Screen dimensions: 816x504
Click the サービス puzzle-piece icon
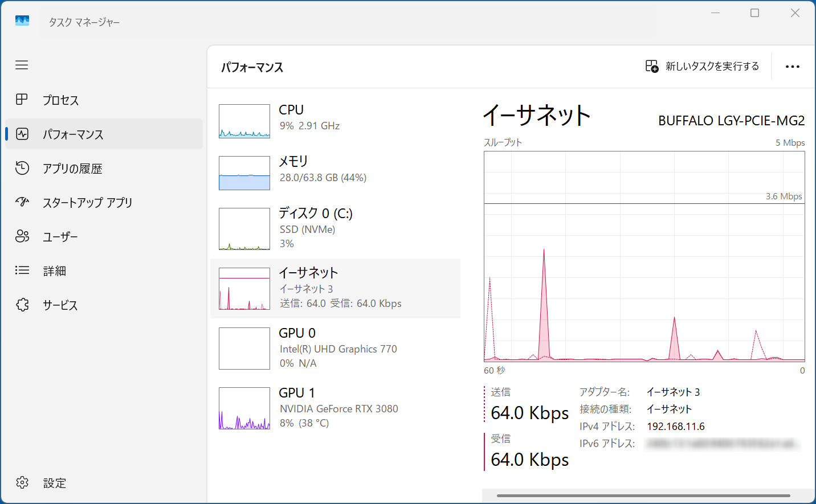(x=22, y=305)
